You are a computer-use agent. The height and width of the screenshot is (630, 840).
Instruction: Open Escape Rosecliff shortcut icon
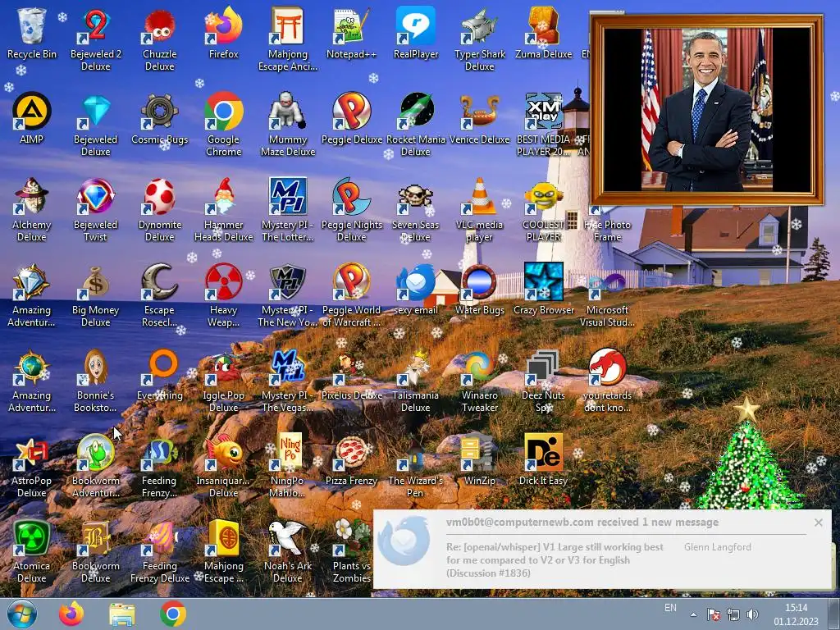160,294
